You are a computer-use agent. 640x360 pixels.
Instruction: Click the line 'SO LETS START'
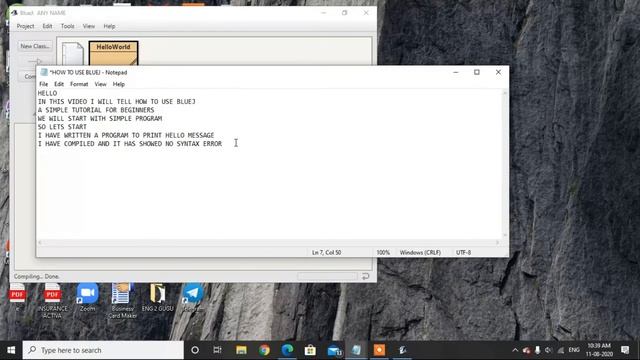62,127
